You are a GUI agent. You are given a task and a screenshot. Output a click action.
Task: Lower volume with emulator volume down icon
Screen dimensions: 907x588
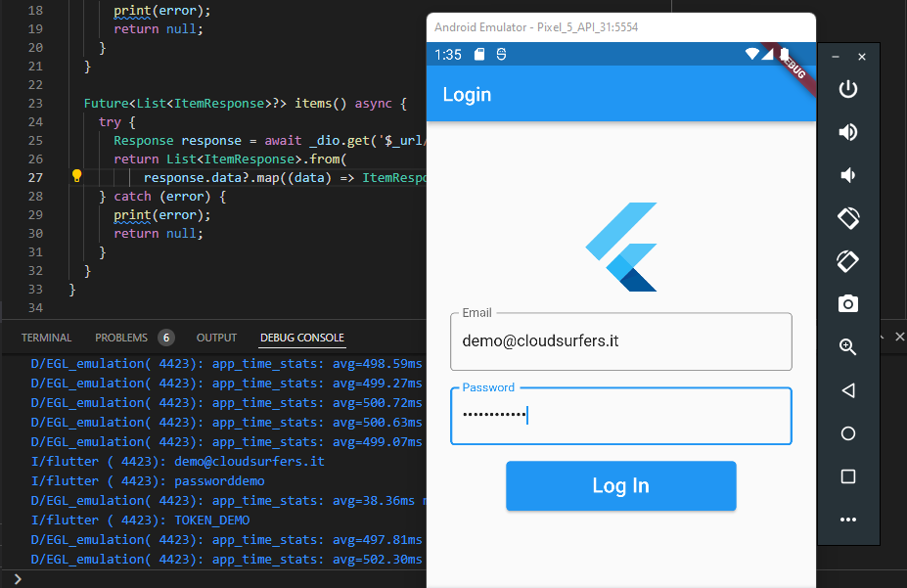[x=848, y=175]
